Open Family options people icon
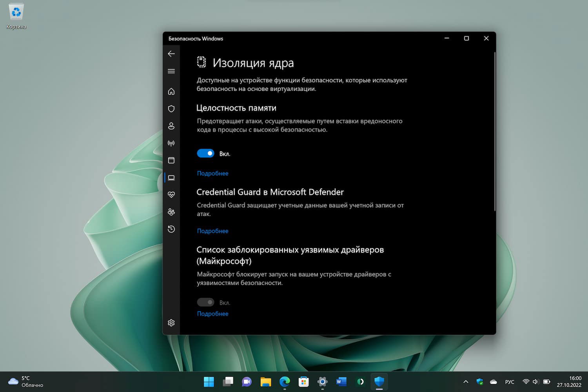The width and height of the screenshot is (588, 392). click(x=171, y=212)
